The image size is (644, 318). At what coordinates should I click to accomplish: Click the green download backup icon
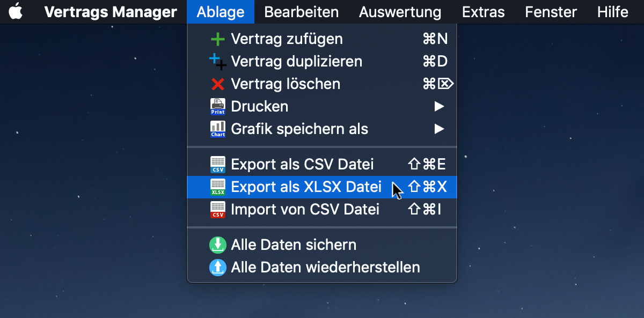click(217, 245)
